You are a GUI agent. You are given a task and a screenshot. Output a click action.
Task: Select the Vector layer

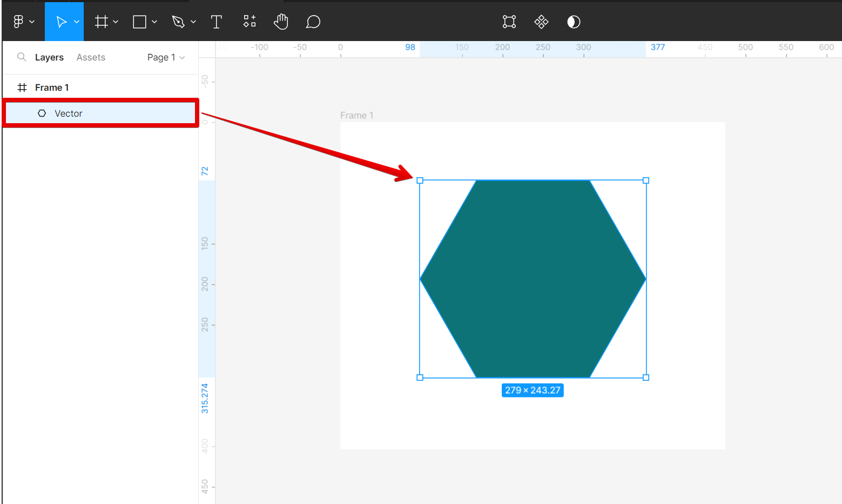[69, 113]
